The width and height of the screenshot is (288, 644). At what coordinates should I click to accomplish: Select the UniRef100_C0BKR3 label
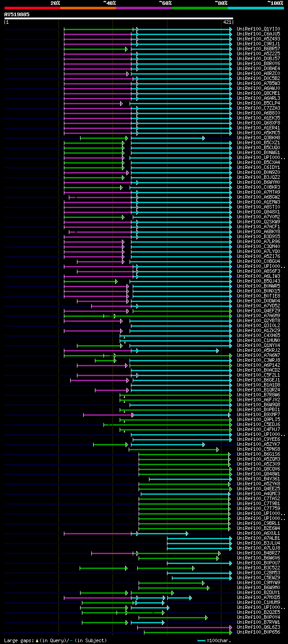click(x=258, y=187)
